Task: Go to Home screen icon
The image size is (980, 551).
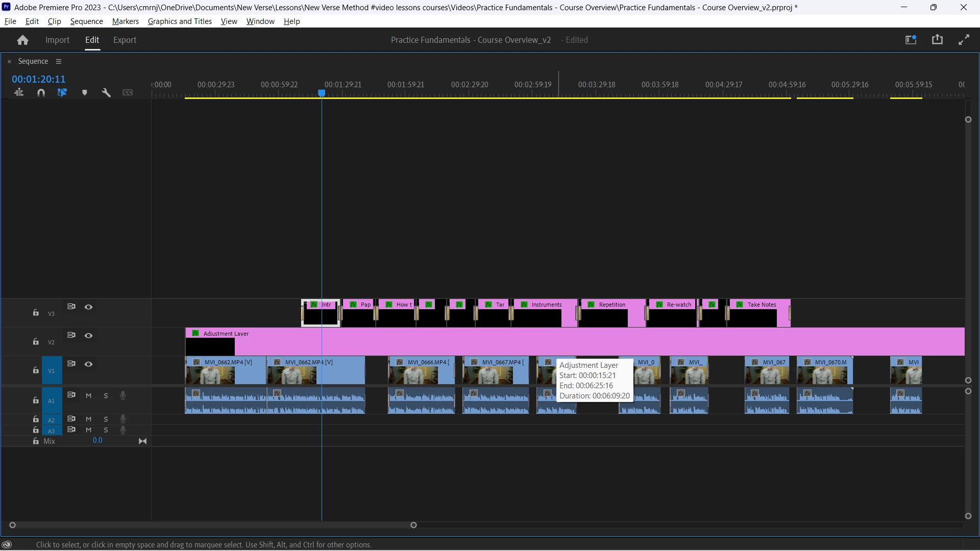Action: point(22,40)
